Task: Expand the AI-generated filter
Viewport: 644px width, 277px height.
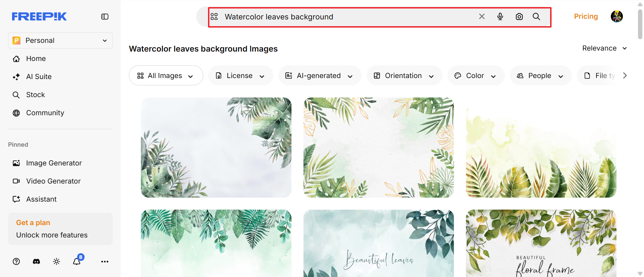Action: (320, 76)
